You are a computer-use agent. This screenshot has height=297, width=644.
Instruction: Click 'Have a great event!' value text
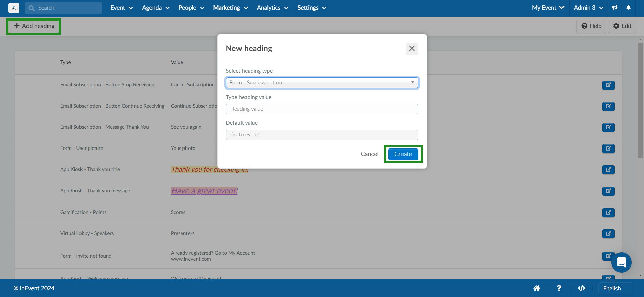[204, 191]
